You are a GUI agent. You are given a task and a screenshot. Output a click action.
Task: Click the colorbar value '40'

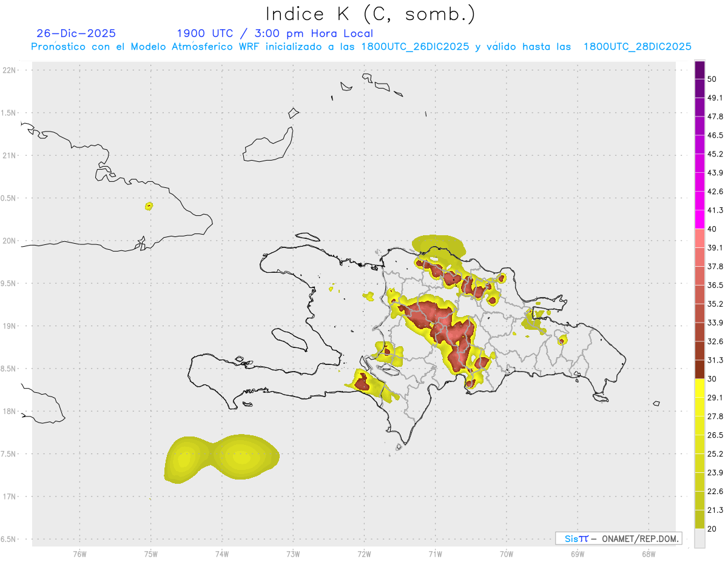(712, 229)
